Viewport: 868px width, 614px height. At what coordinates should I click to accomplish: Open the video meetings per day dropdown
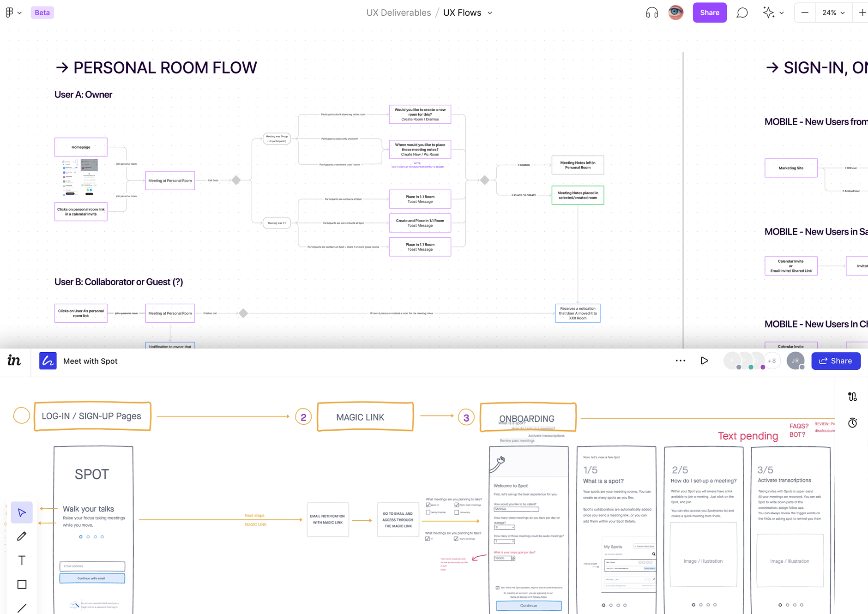[505, 527]
